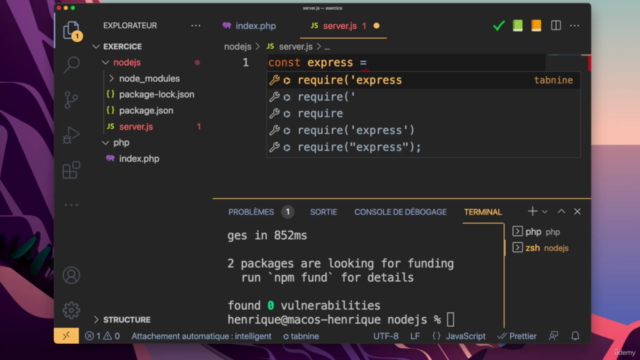Open the new terminal profile dropdown arrow
Screen dimensions: 640x360
click(x=544, y=211)
